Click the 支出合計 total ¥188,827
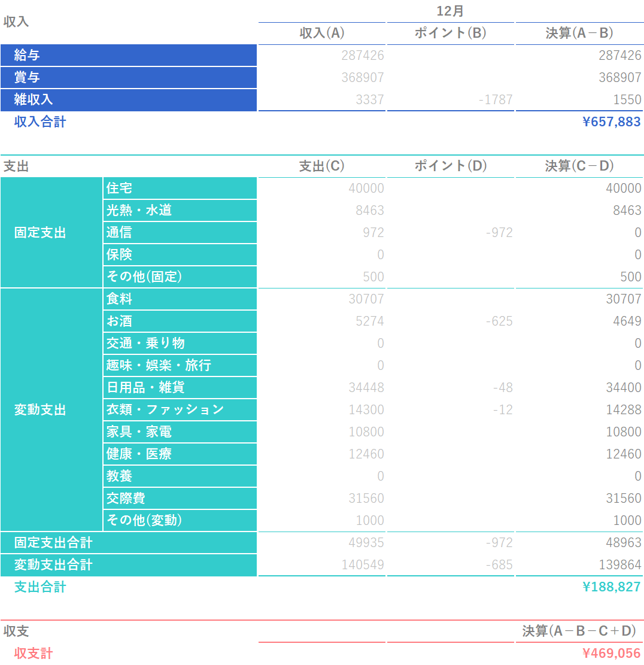The height and width of the screenshot is (665, 644). click(610, 587)
